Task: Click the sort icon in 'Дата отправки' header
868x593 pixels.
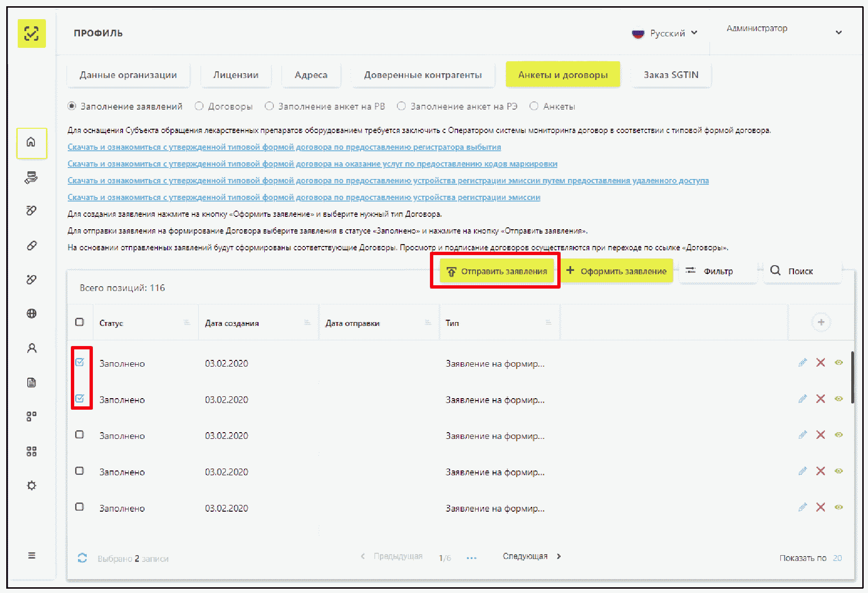Action: (428, 323)
